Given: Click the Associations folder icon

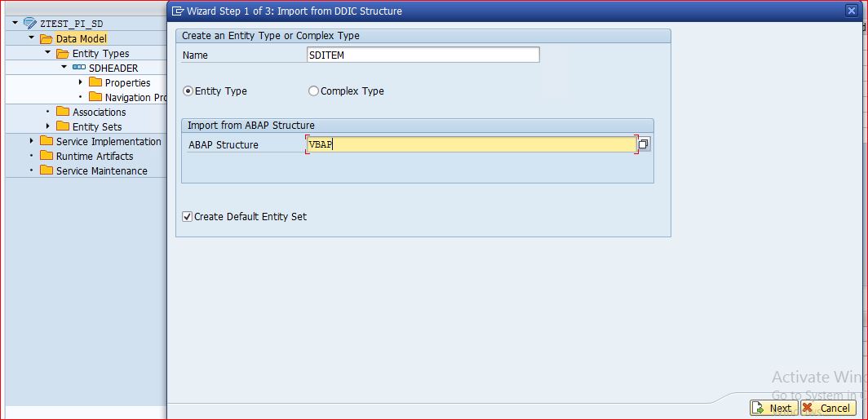Looking at the screenshot, I should tap(63, 112).
